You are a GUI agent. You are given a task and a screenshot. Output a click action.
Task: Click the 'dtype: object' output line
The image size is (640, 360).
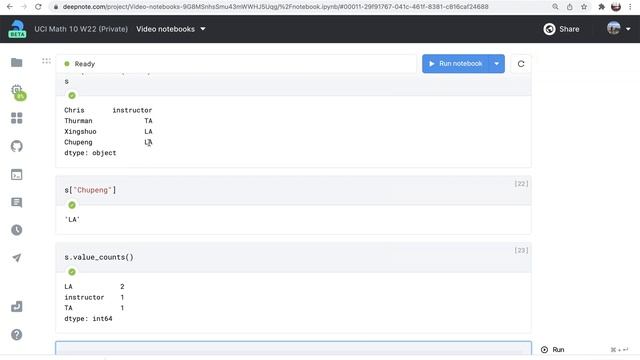point(90,153)
